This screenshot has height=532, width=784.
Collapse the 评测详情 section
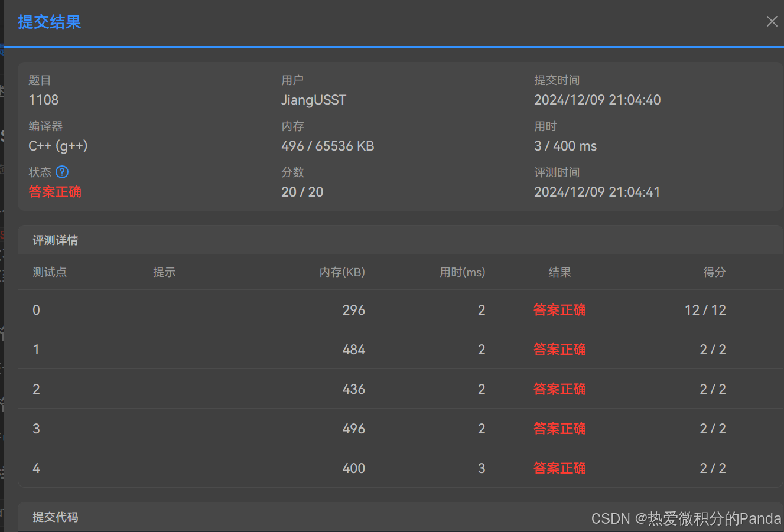pyautogui.click(x=56, y=240)
